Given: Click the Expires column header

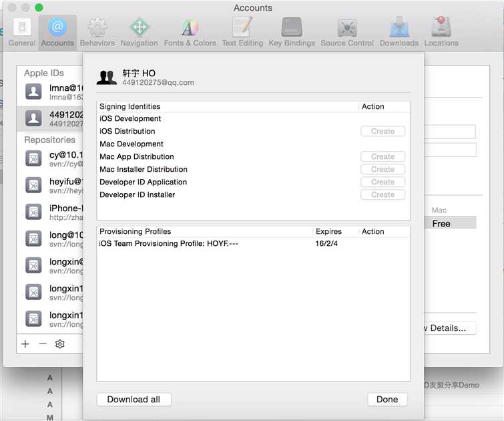Looking at the screenshot, I should pos(335,231).
